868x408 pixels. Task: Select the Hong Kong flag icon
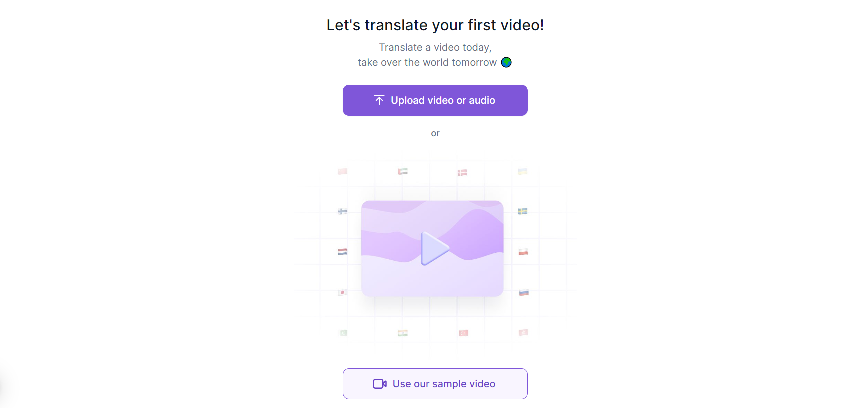pos(523,332)
